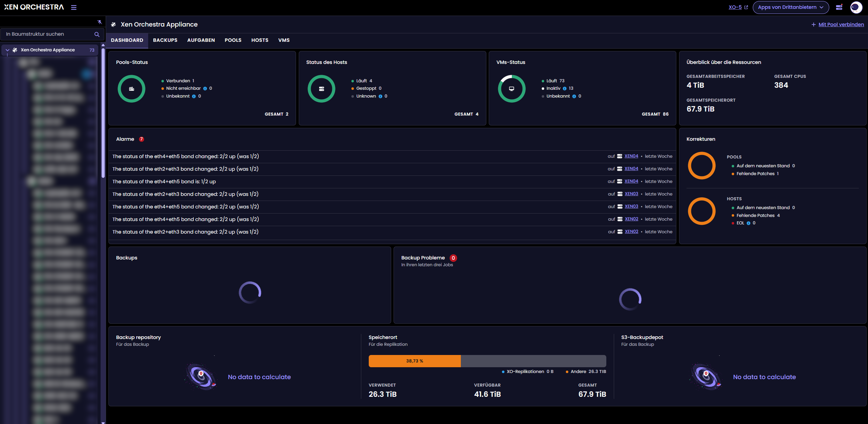The width and height of the screenshot is (868, 424).
Task: Open XEN02 link in the last alarm row
Action: point(631,232)
